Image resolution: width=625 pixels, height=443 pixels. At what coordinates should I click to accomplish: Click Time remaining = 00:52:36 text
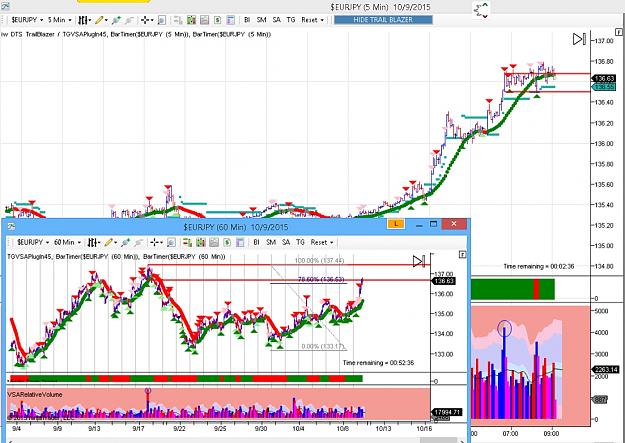pyautogui.click(x=378, y=363)
